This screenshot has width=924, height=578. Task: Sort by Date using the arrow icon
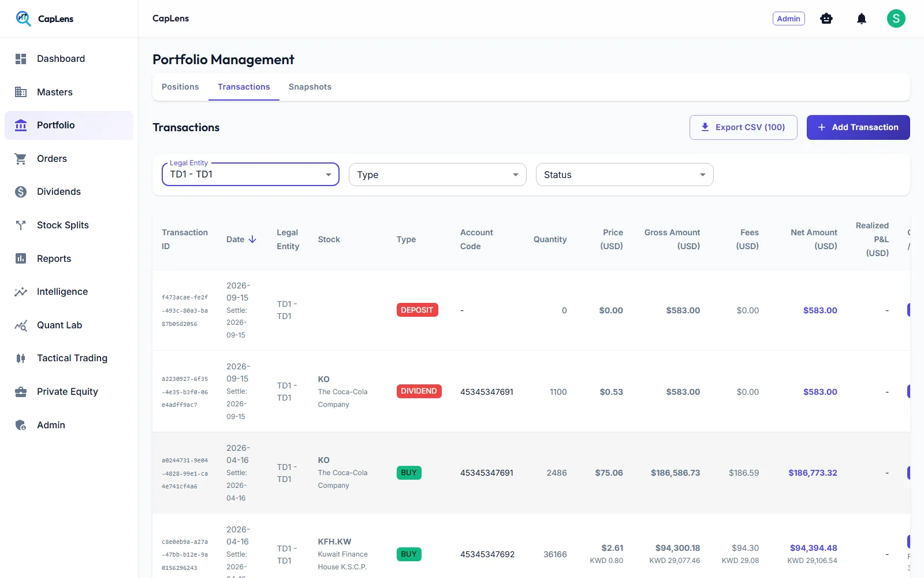(252, 239)
